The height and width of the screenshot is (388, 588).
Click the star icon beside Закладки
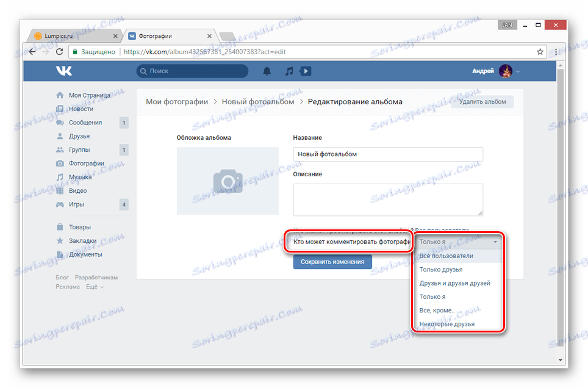(x=60, y=240)
